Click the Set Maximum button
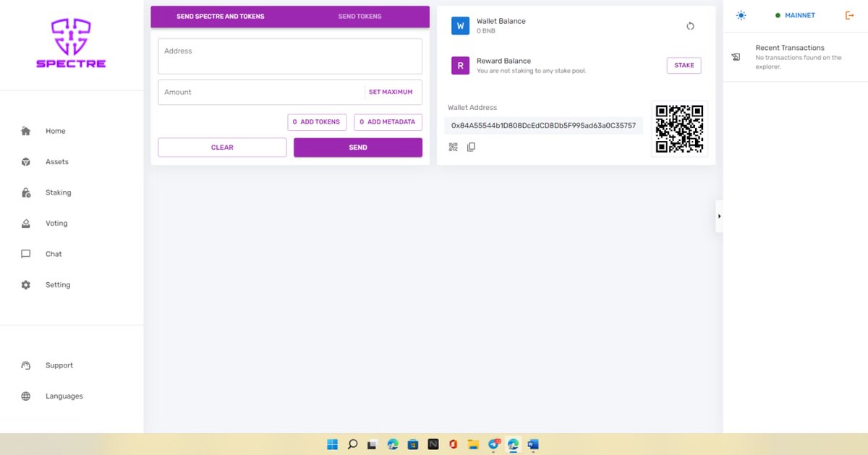Screen dimensions: 868x455 click(x=391, y=92)
